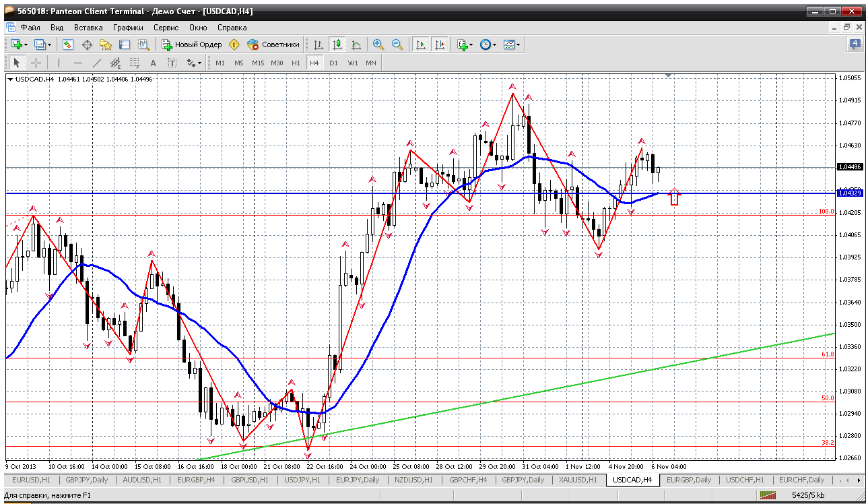Draw a vertical line tool

[x=59, y=63]
